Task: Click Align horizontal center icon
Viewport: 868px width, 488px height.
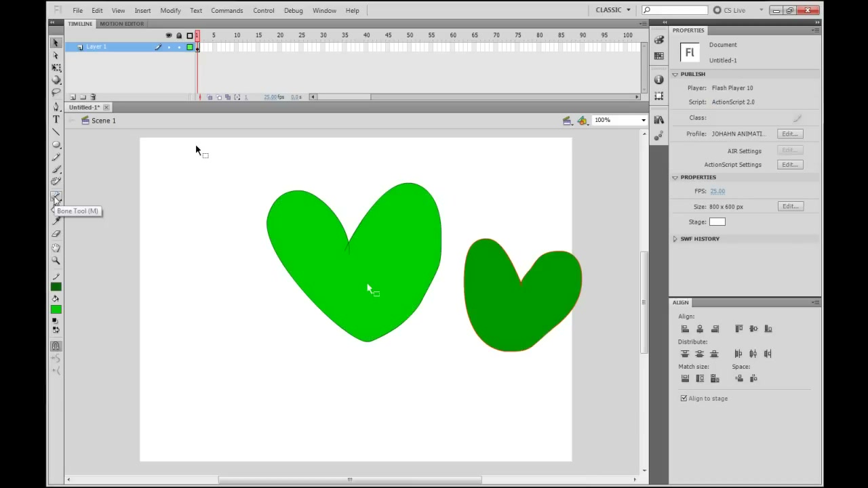Action: click(x=700, y=329)
